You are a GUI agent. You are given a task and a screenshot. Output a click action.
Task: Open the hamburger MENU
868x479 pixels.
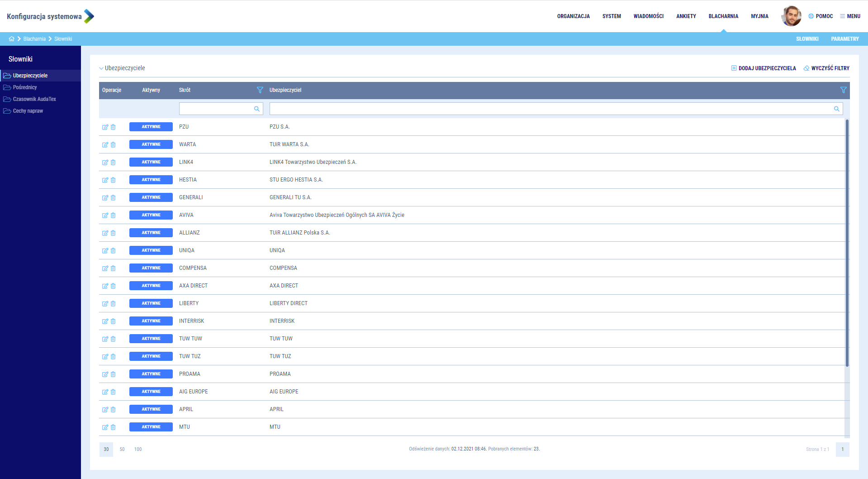[x=850, y=16]
